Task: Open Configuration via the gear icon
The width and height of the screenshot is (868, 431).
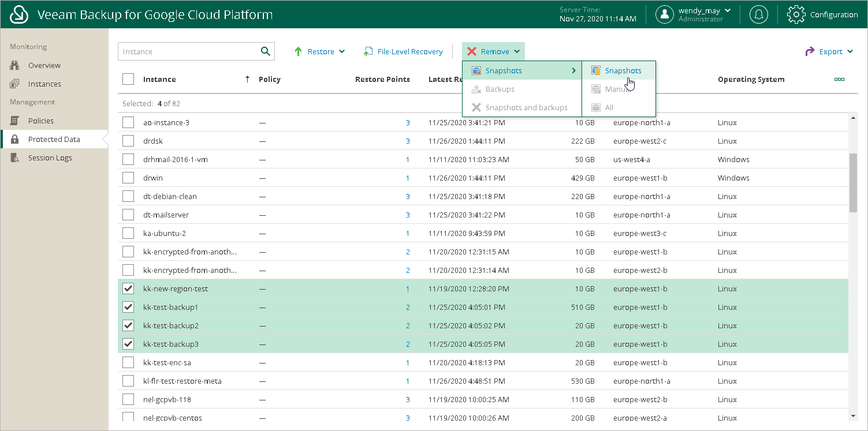Action: 796,14
